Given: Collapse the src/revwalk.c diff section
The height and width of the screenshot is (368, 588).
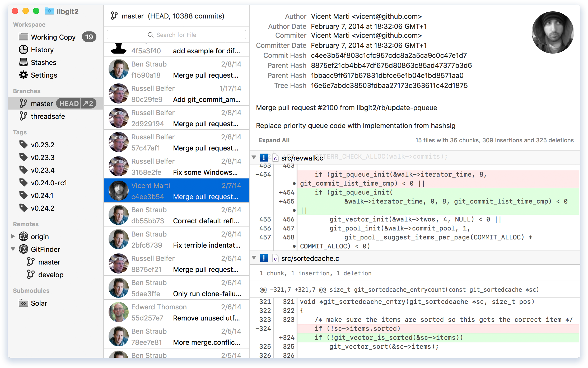Looking at the screenshot, I should pyautogui.click(x=254, y=158).
